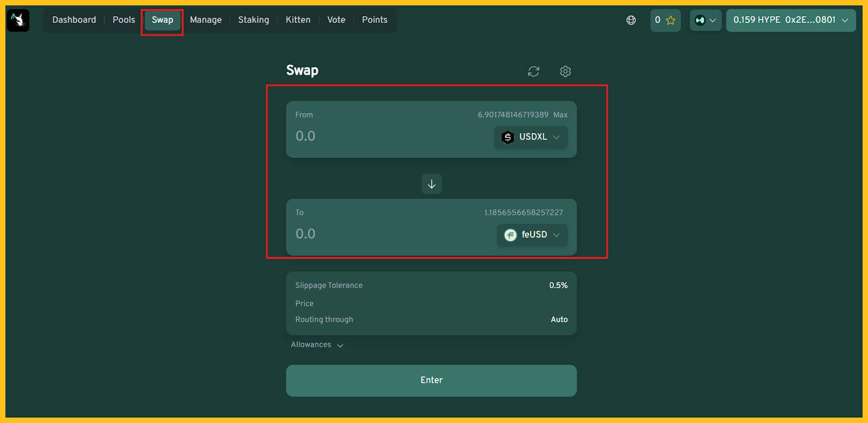Open the feUSD token selector chevron

point(557,235)
